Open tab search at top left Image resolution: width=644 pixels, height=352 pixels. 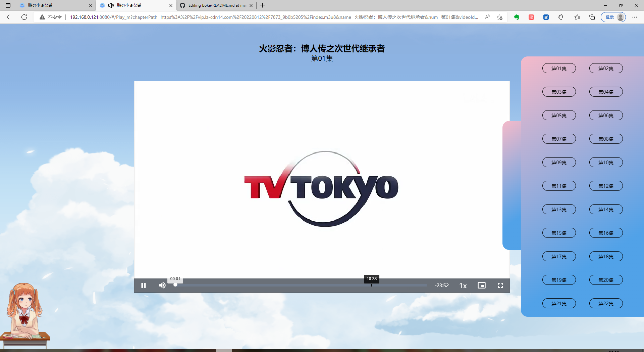[8, 5]
